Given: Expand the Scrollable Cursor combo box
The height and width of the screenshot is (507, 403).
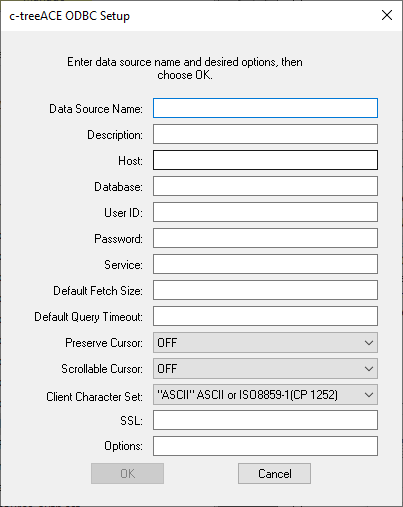Looking at the screenshot, I should coord(265,368).
